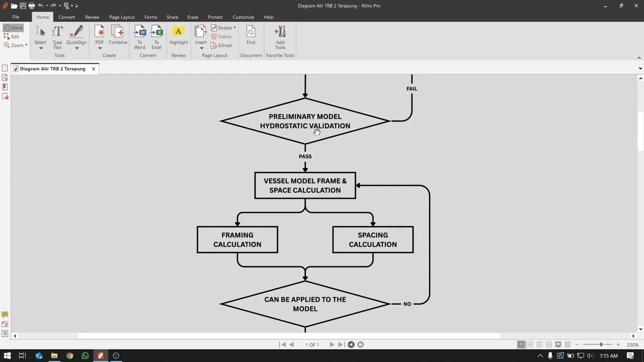644x362 pixels.
Task: Open the Protect ribbon tab
Action: tap(215, 17)
